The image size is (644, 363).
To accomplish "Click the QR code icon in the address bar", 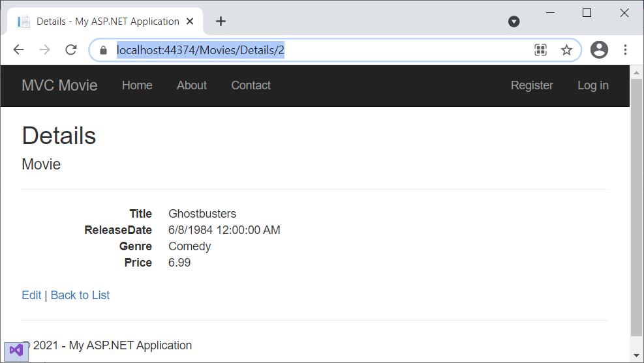I will tap(540, 50).
